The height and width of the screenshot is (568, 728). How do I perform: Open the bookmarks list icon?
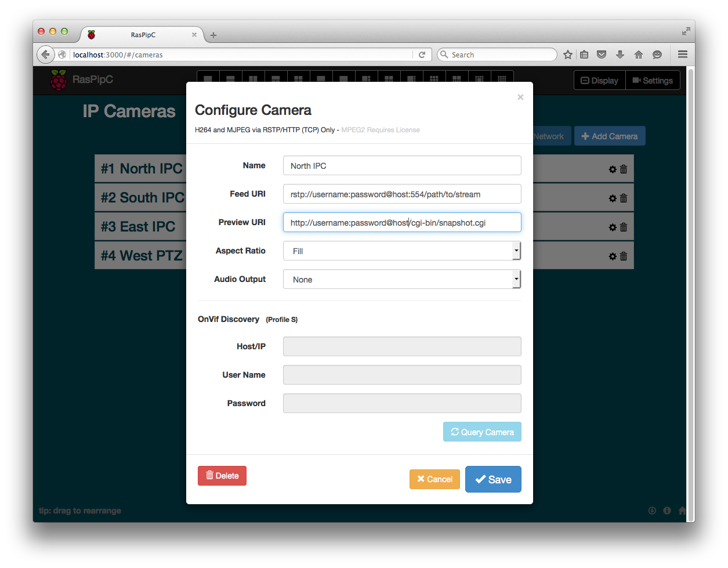585,55
